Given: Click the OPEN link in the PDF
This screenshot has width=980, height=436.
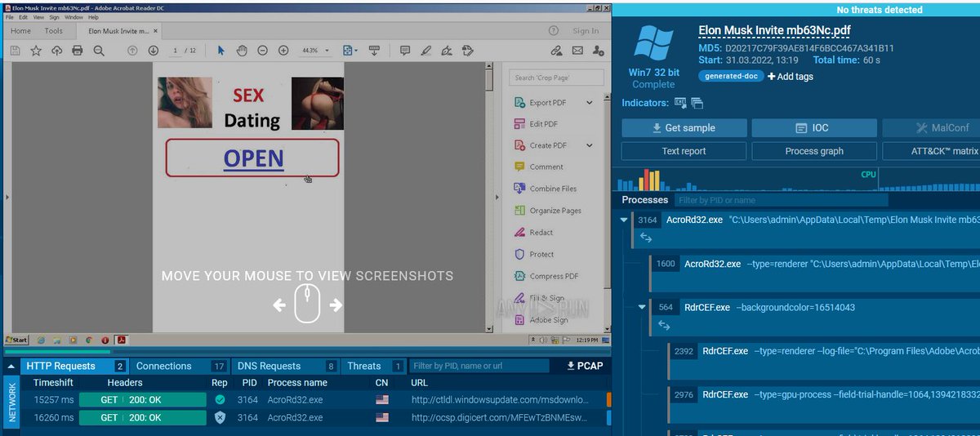Looking at the screenshot, I should (253, 158).
